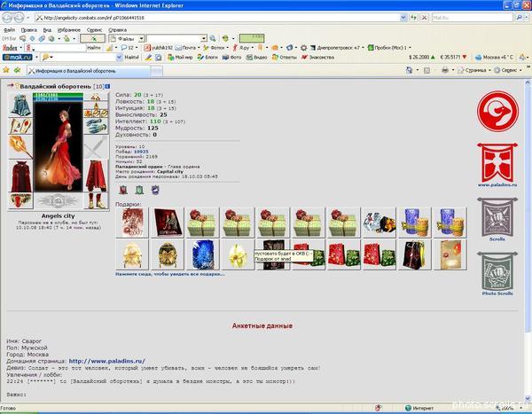
Task: Open Видео on the mail.ru toolbar
Action: coord(257,58)
